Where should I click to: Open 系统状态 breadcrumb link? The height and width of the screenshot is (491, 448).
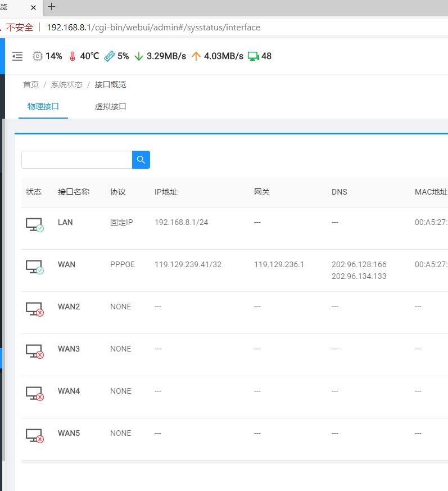tap(66, 84)
